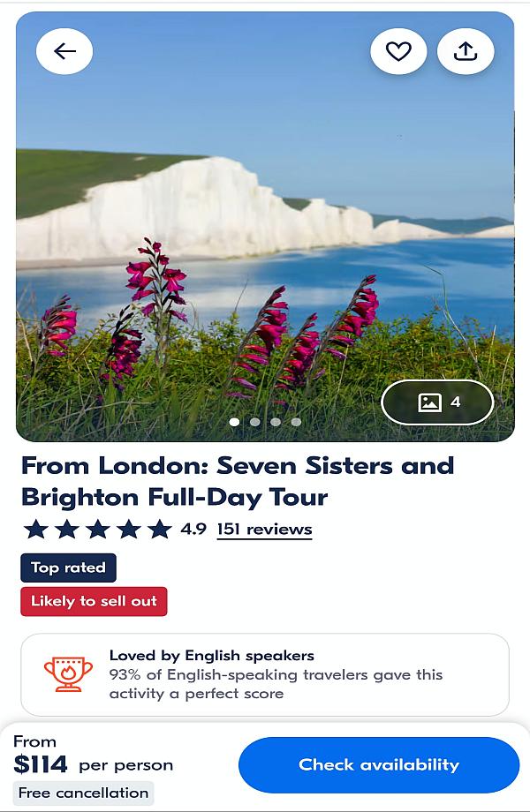Jump to second carousel dot
530x812 pixels.
coord(254,422)
